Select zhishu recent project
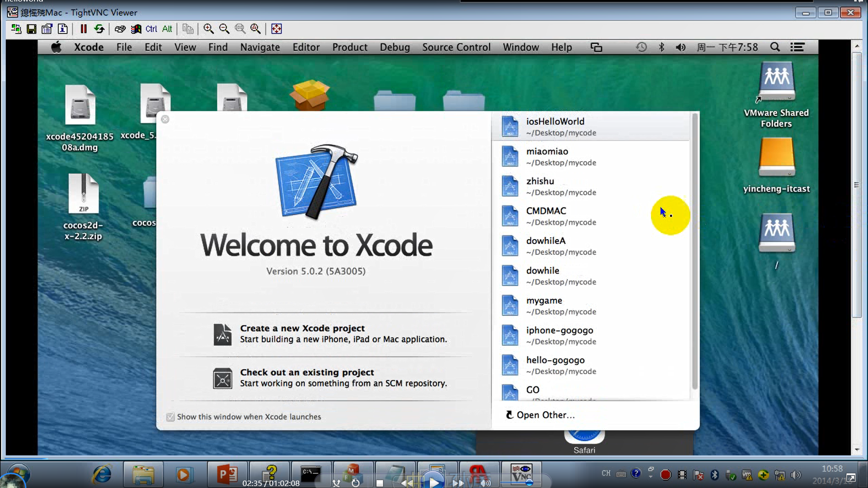 [x=590, y=186]
